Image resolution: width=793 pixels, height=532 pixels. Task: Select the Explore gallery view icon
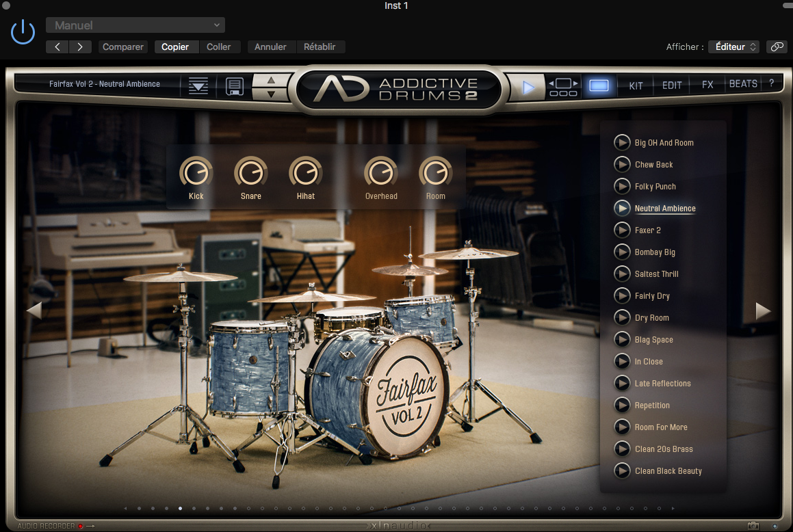[x=562, y=85]
